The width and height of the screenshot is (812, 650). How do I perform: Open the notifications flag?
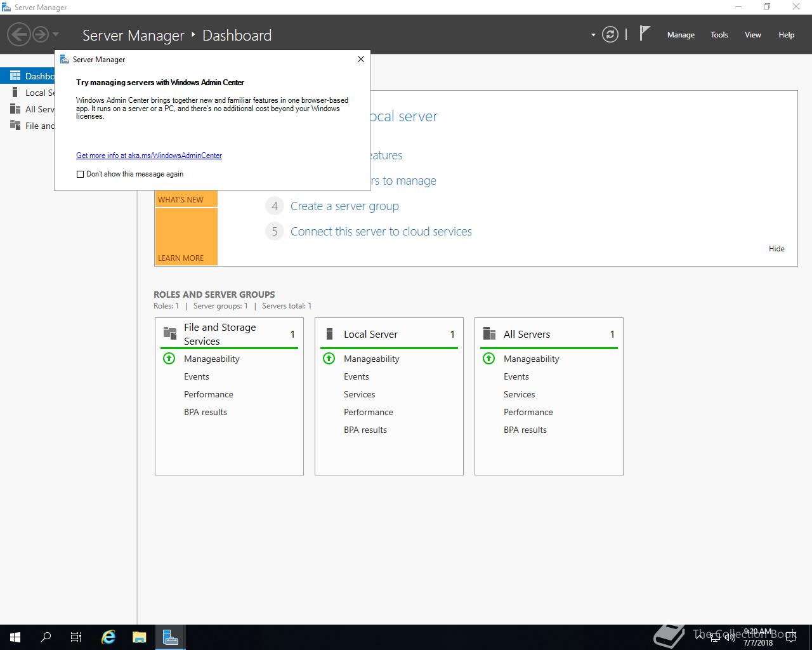(x=645, y=33)
